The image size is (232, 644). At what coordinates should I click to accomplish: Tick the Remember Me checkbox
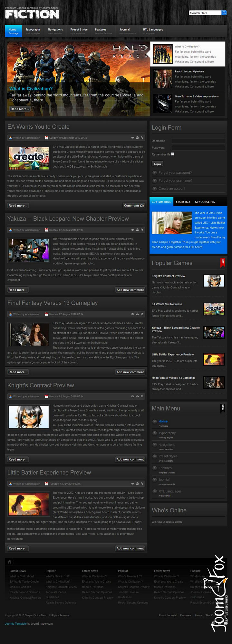coord(173,154)
